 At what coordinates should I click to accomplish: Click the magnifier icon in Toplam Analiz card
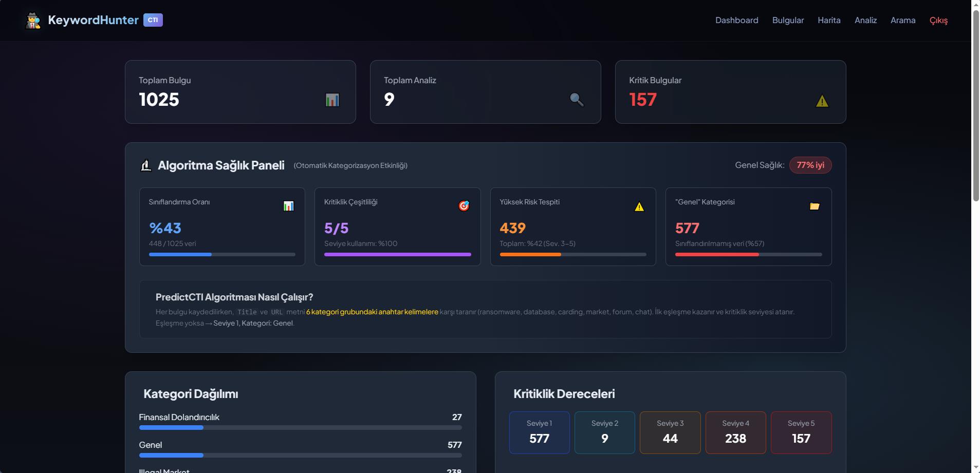pos(577,100)
